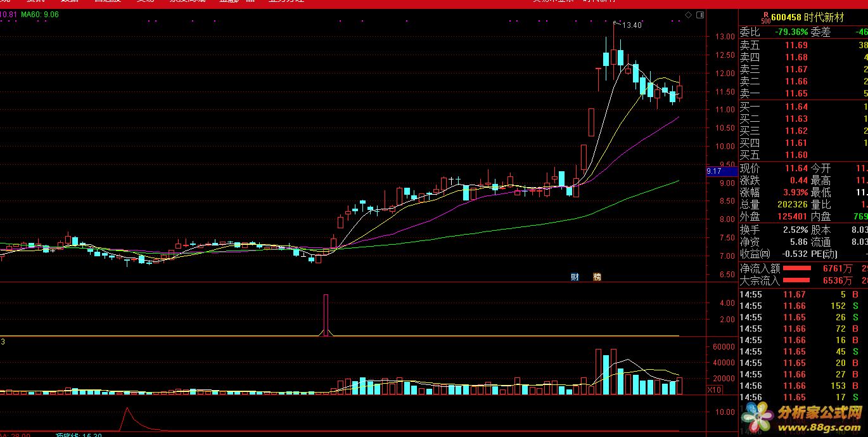Click the 股本 label
Screen dimensions: 868x437
coord(820,230)
